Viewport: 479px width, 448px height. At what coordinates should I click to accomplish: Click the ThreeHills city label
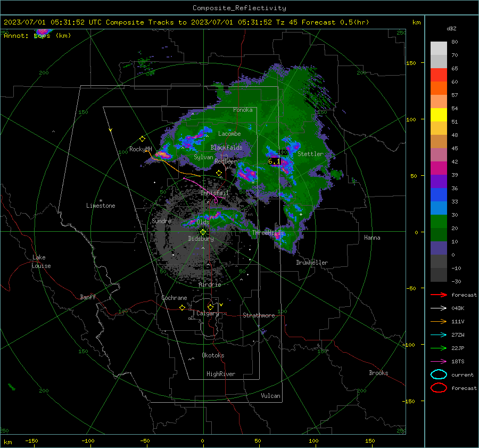(x=268, y=233)
